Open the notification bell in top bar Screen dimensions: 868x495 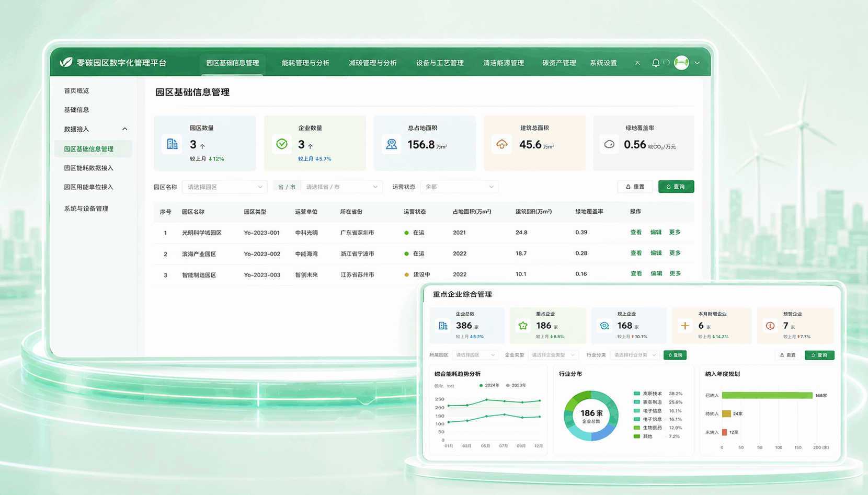point(655,63)
